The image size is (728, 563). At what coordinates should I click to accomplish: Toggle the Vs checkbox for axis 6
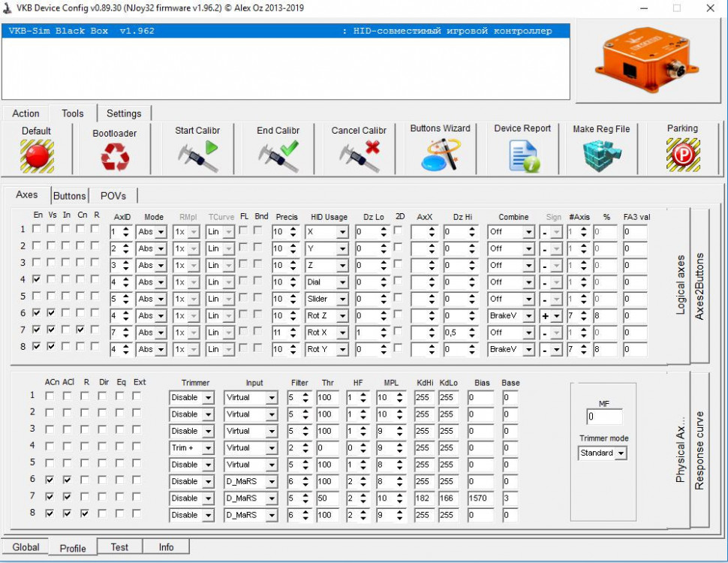(51, 313)
